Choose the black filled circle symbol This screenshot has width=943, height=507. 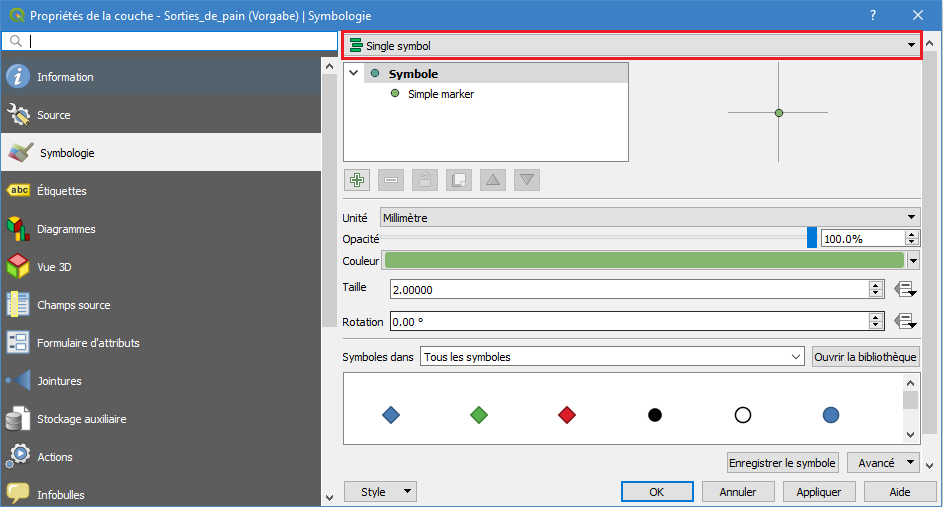click(655, 415)
